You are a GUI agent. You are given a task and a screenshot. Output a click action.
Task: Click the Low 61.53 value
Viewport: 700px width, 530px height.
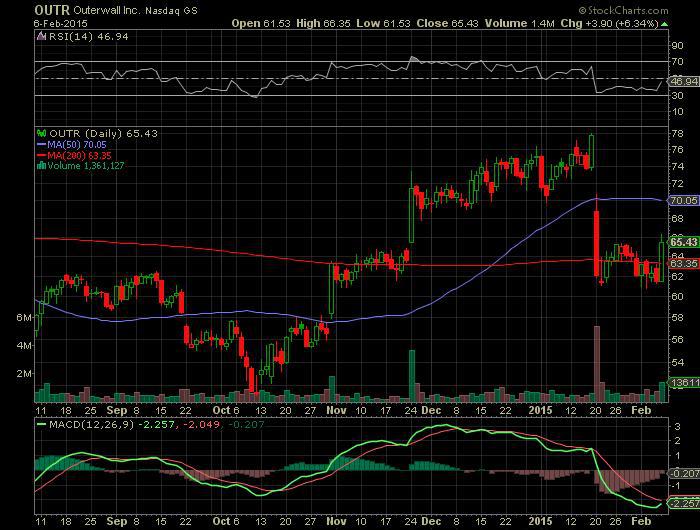point(383,23)
